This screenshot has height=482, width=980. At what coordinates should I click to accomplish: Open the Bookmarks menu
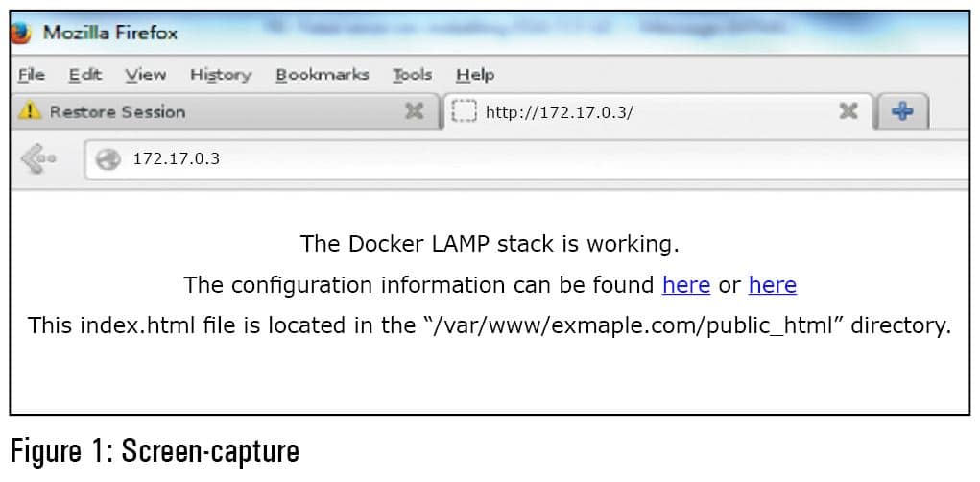(x=322, y=74)
